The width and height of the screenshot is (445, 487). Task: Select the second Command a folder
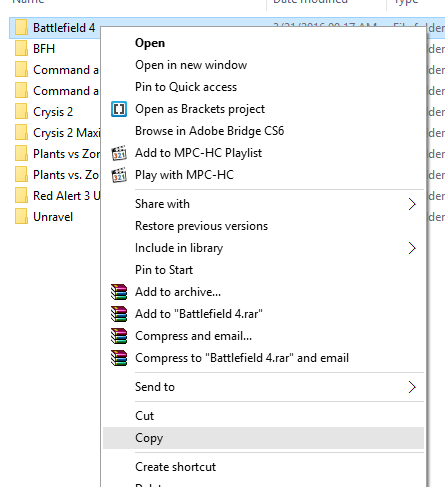(66, 91)
